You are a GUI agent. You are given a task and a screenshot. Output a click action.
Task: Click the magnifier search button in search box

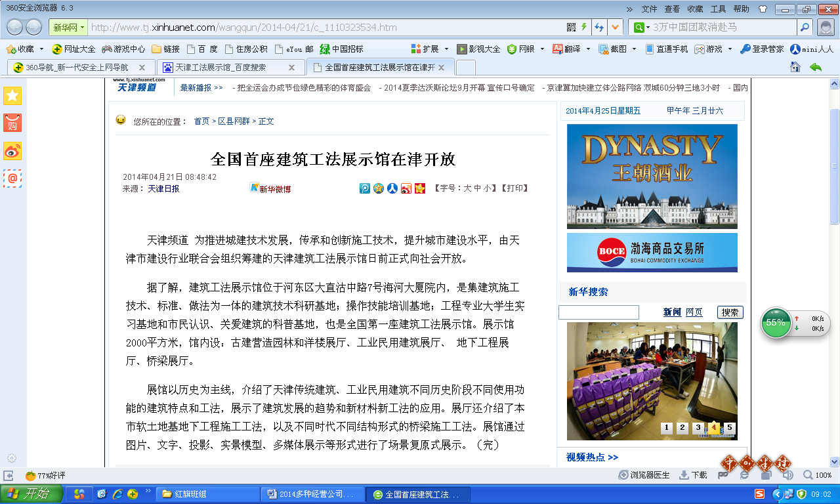point(805,27)
